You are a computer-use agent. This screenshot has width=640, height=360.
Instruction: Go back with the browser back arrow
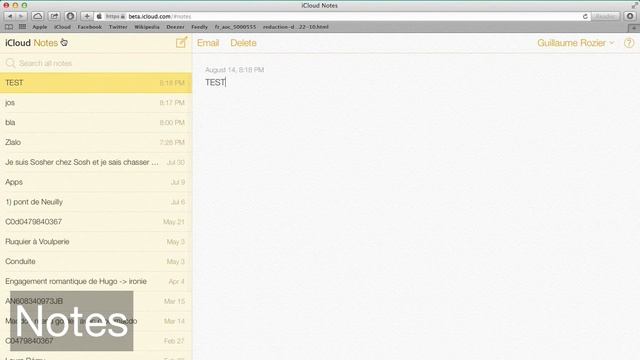(x=10, y=16)
